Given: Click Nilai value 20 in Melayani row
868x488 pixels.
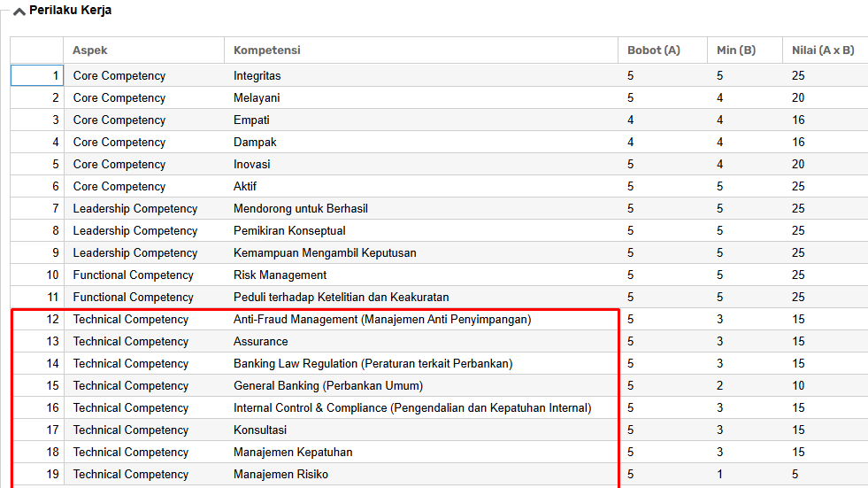Looking at the screenshot, I should pyautogui.click(x=798, y=97).
